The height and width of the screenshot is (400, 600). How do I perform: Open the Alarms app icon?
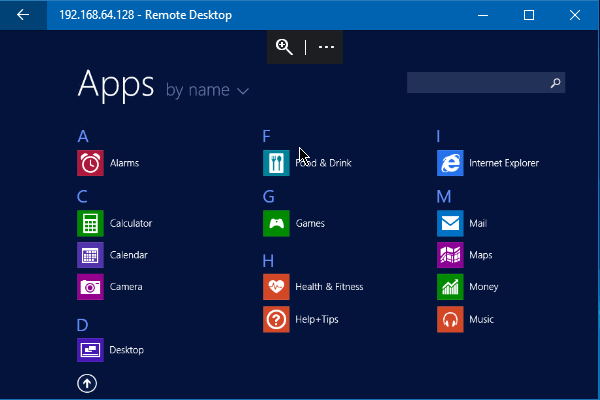(90, 163)
